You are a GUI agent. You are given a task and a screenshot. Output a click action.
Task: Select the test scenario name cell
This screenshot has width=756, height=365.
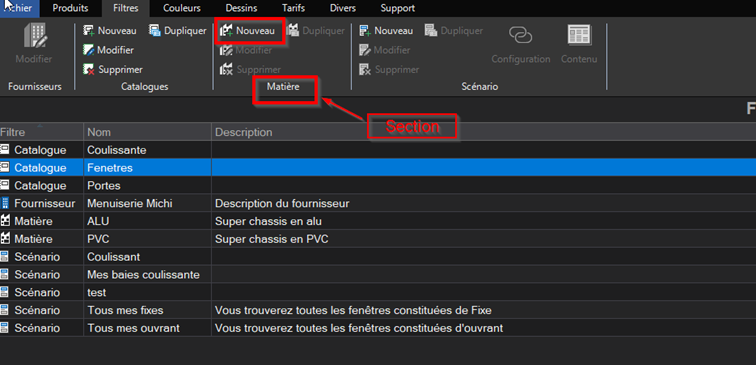click(148, 293)
